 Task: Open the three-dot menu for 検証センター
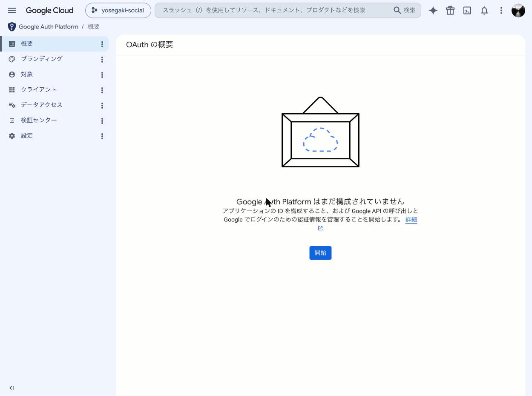[102, 121]
